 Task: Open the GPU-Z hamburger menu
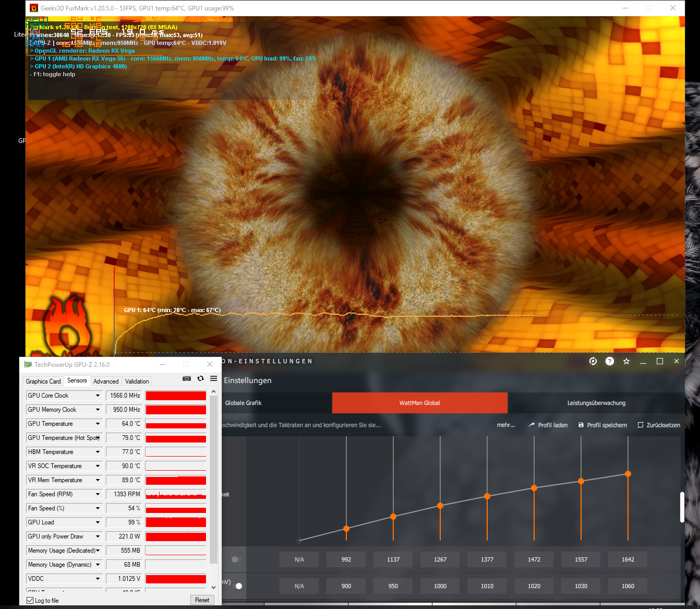tap(213, 378)
